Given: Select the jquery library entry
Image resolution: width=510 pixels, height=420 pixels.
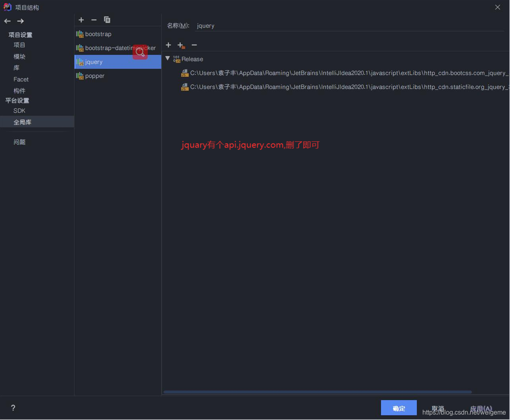Looking at the screenshot, I should pyautogui.click(x=118, y=62).
